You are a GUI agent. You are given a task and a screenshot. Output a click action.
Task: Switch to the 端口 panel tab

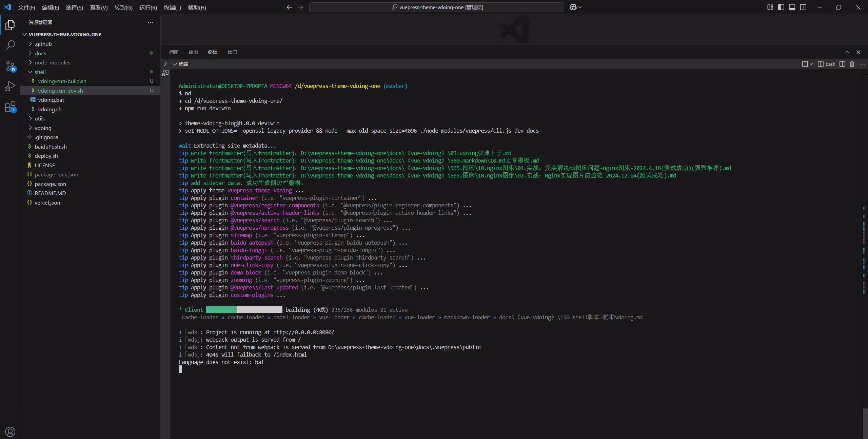point(232,52)
